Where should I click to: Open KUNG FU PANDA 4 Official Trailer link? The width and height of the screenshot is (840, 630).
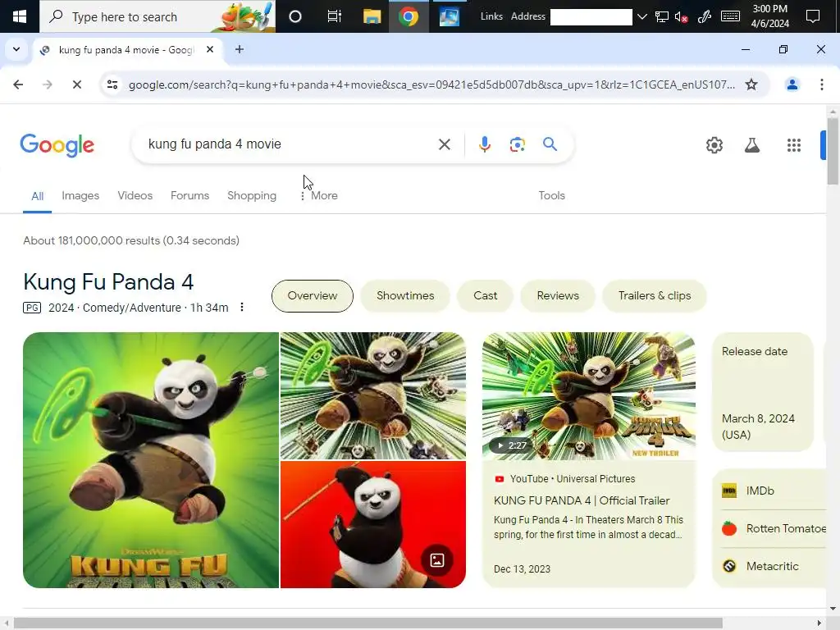point(582,500)
